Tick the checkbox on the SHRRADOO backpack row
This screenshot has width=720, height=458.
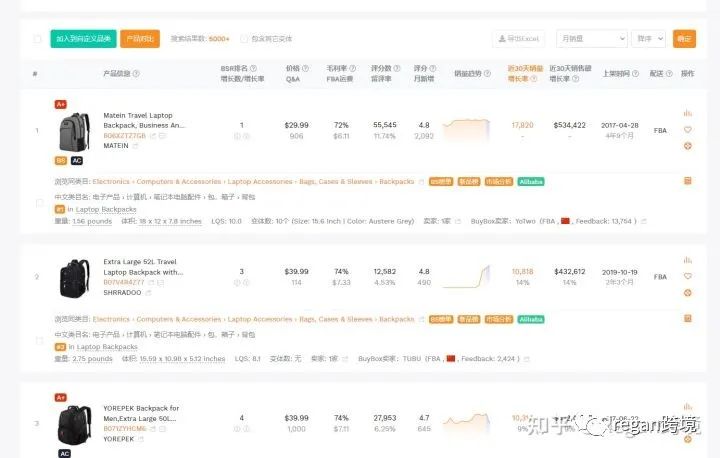click(39, 340)
